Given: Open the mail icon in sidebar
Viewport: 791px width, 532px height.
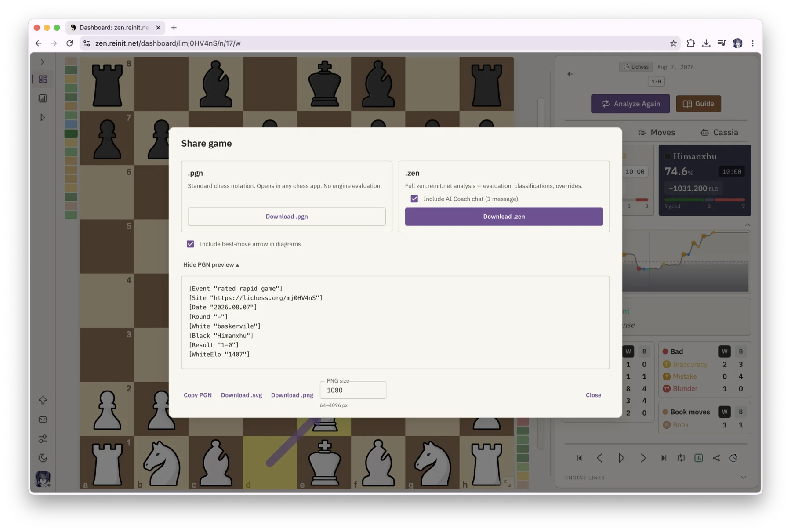Looking at the screenshot, I should pos(43,420).
